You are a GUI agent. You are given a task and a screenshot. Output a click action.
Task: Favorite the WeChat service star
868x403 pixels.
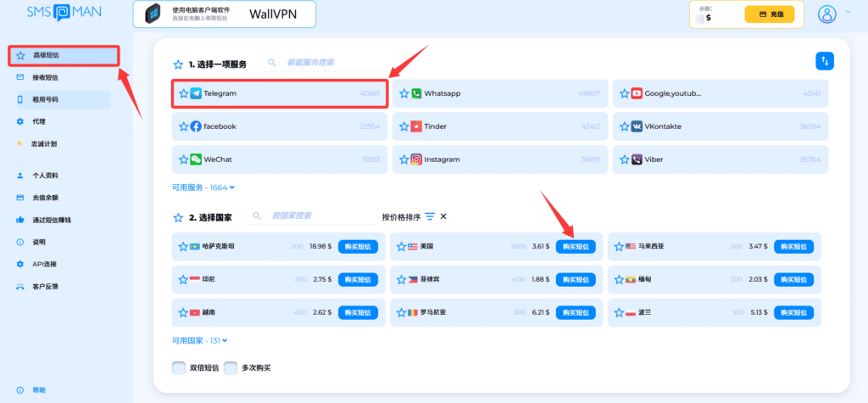click(x=184, y=160)
